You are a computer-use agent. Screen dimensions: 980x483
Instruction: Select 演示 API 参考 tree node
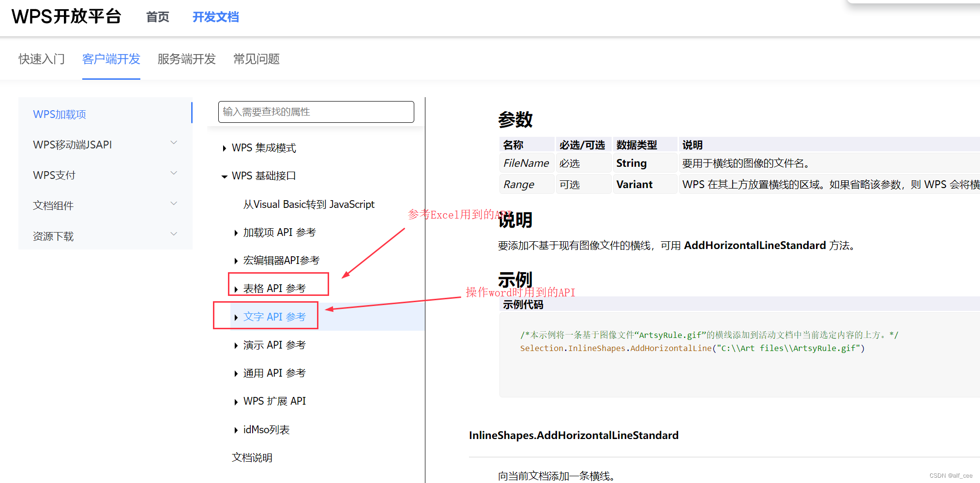click(x=274, y=345)
